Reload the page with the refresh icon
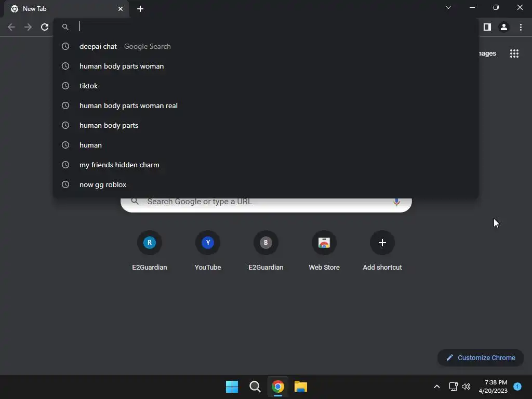Viewport: 532px width, 399px height. (45, 27)
